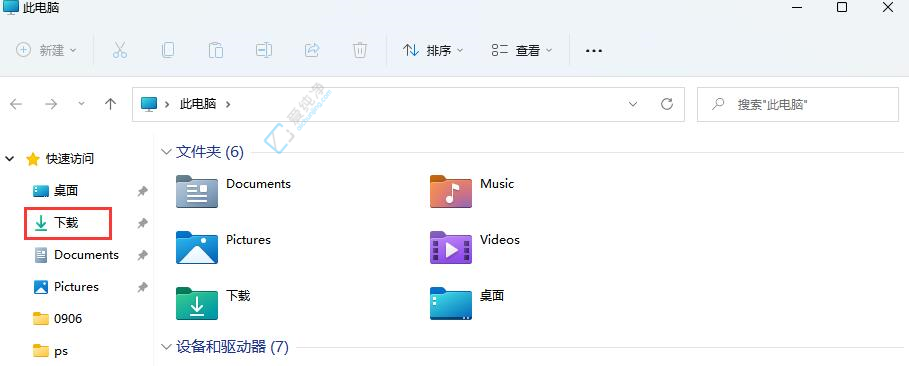Click the pin icon next to sidebar Pictures
This screenshot has height=366, width=909.
142,287
